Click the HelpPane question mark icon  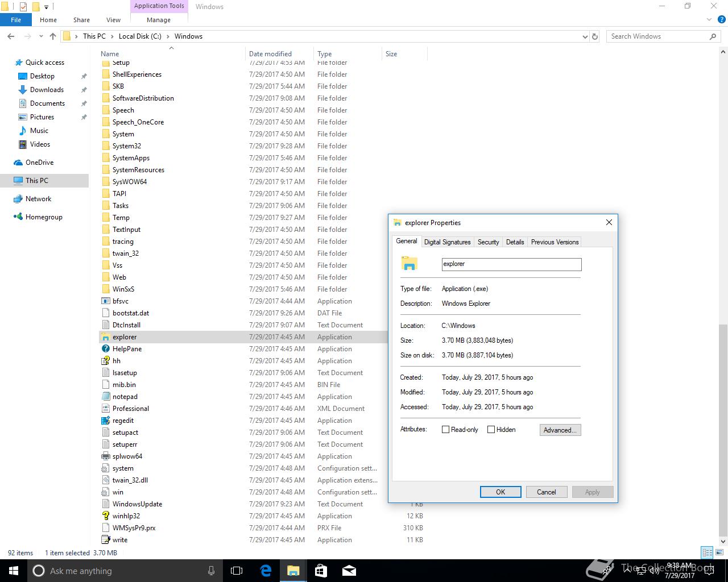[105, 349]
